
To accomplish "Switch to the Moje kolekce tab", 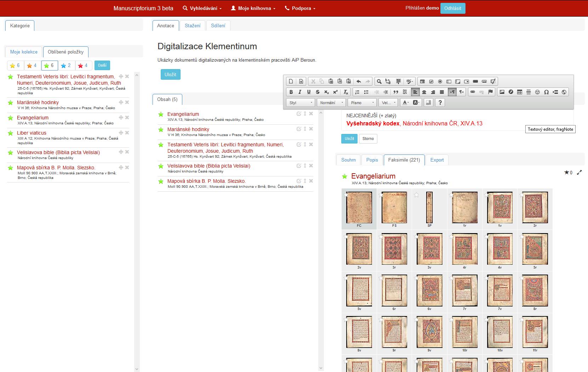I will 24,52.
